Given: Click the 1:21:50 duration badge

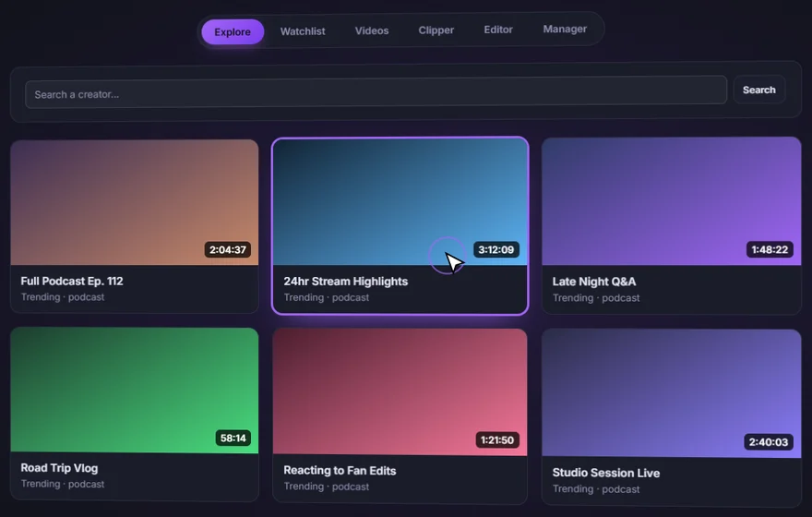Looking at the screenshot, I should [497, 439].
